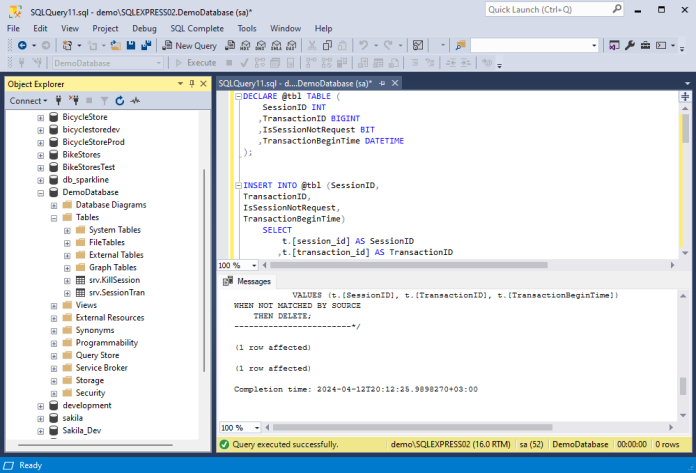Collapse the INSERT INTO code block

coord(237,185)
